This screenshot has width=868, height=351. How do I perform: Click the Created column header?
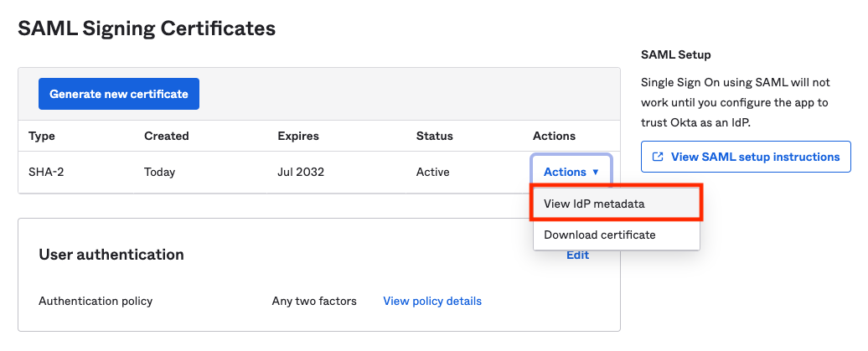(167, 137)
